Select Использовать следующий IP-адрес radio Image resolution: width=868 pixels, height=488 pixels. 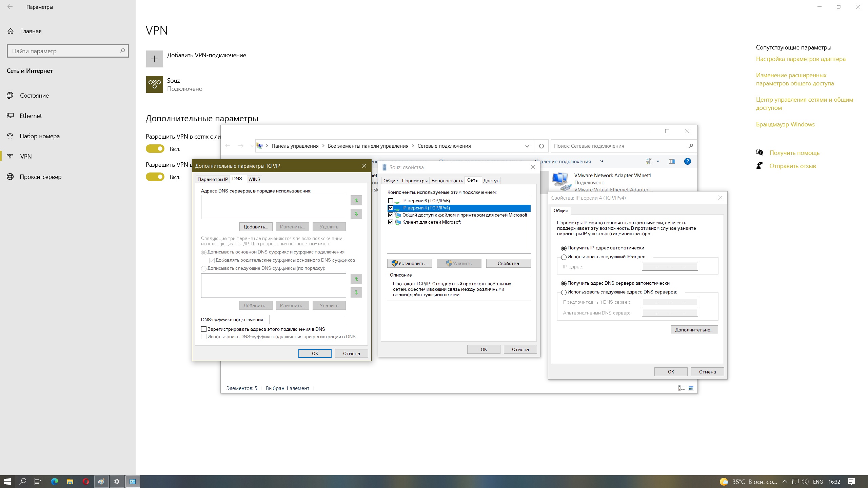[x=564, y=257]
